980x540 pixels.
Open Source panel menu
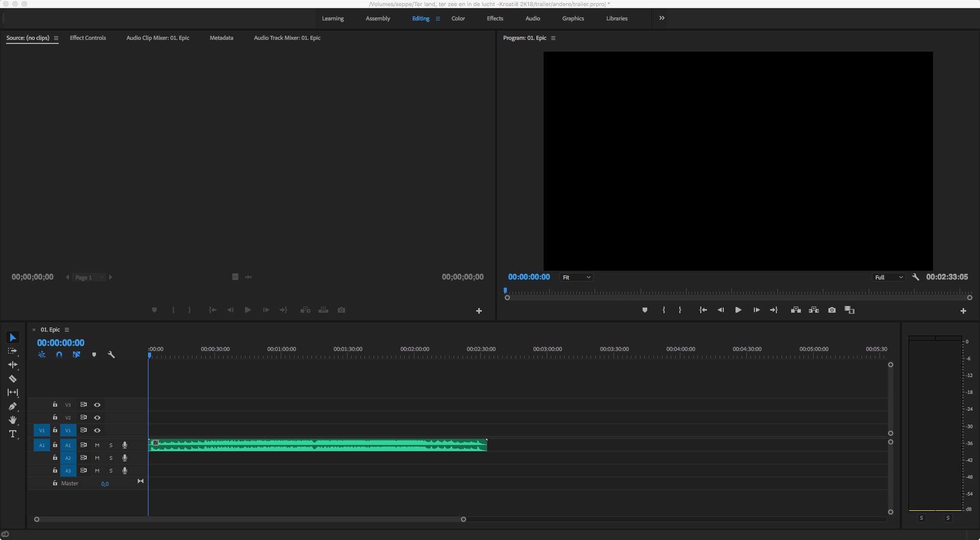(56, 38)
